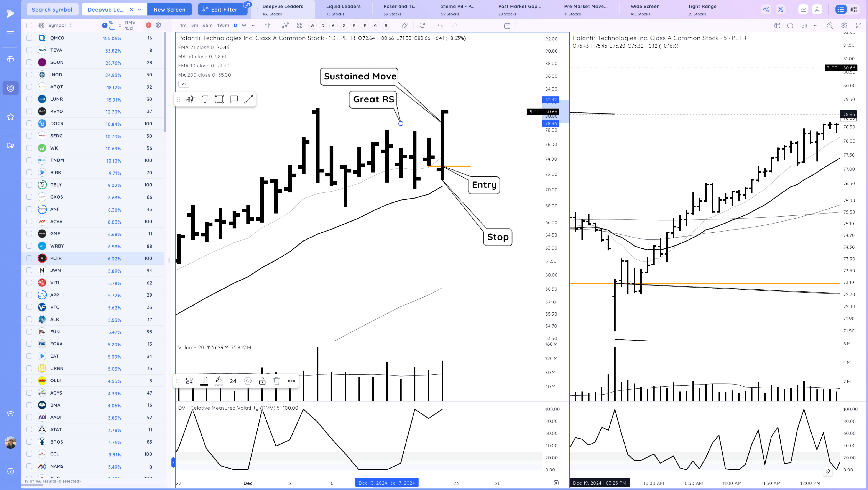Open drawing settings hexagon icon
This screenshot has height=490, width=868.
click(248, 381)
